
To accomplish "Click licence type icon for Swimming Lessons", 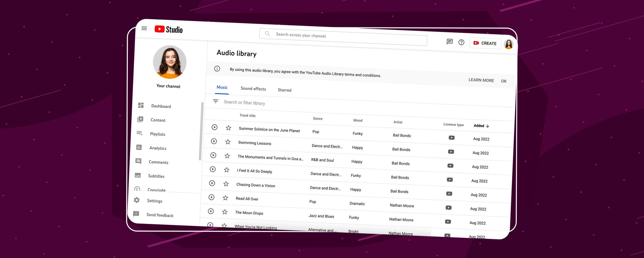I will click(451, 152).
